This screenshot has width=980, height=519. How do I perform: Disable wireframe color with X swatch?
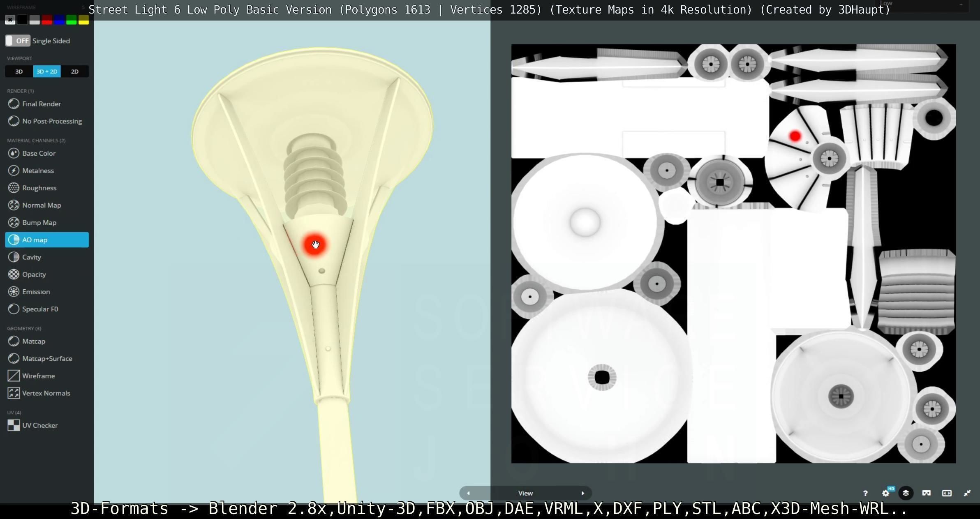[x=10, y=20]
